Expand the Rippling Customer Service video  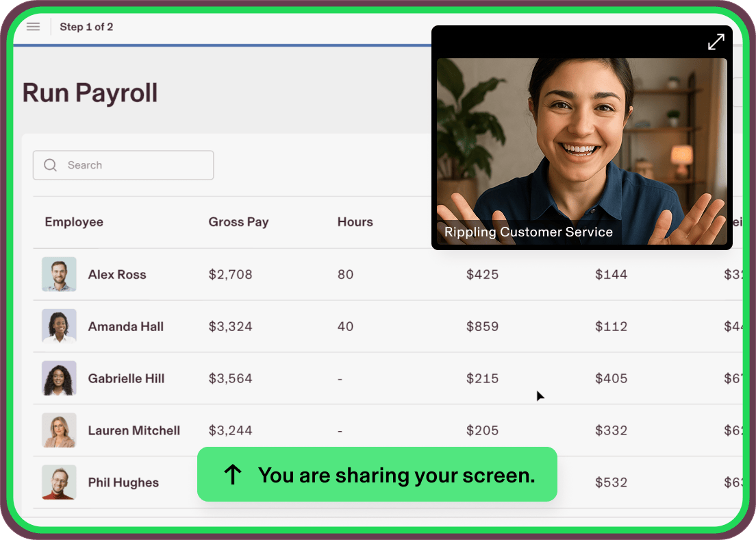[x=716, y=42]
